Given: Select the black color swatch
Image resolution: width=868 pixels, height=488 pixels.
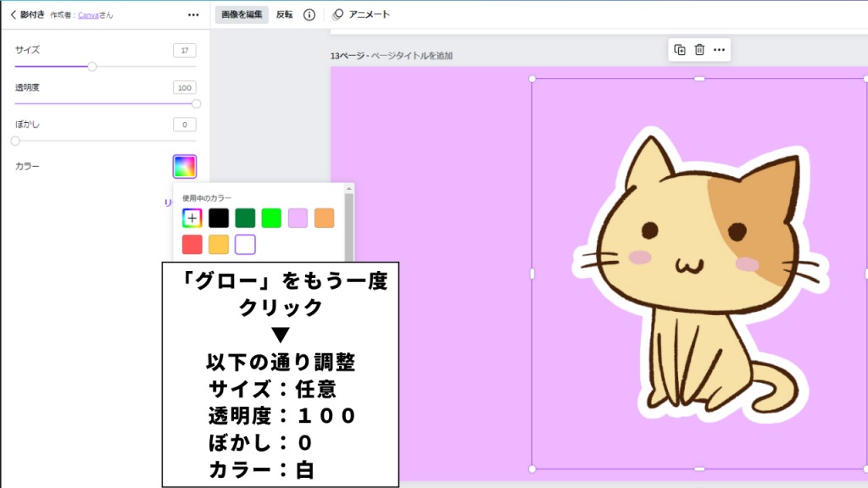Looking at the screenshot, I should point(219,218).
